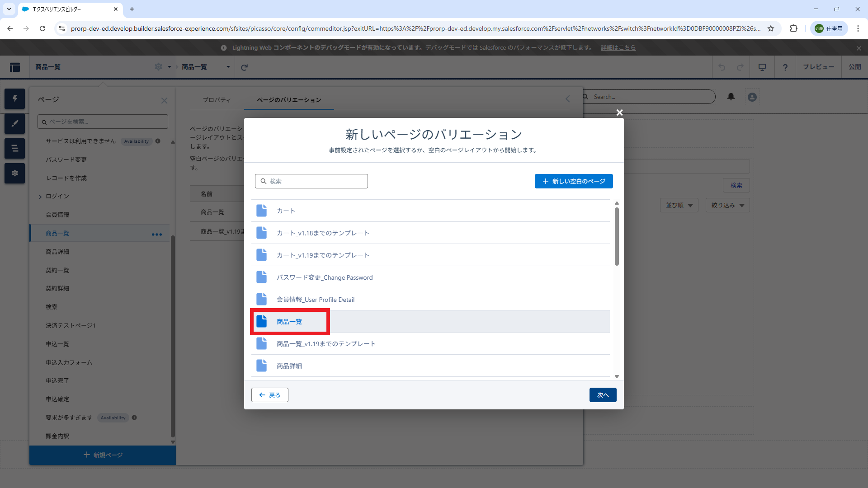Click the notification bell icon
The image size is (868, 488).
click(x=731, y=97)
